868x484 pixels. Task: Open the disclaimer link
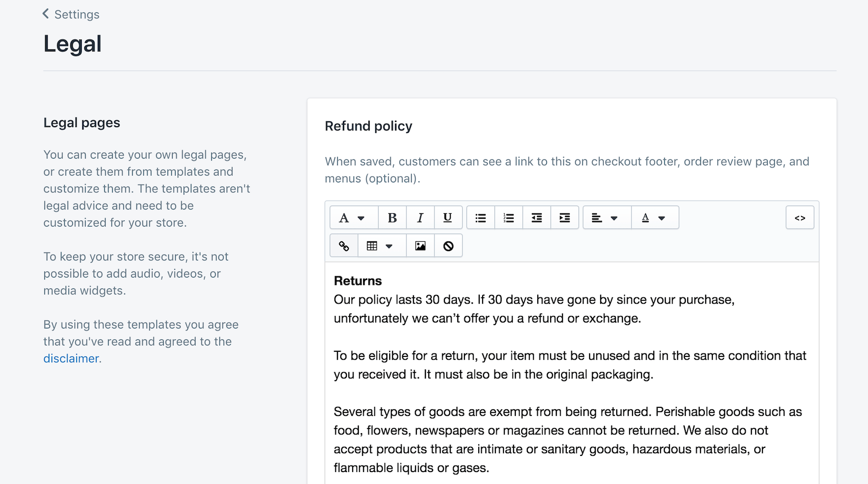70,358
